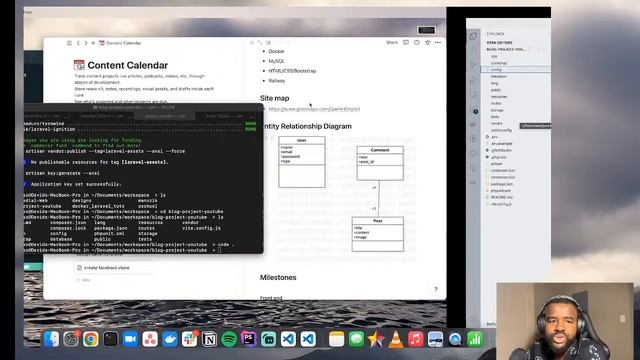Click Share button in Notion
The width and height of the screenshot is (640, 360).
click(392, 42)
